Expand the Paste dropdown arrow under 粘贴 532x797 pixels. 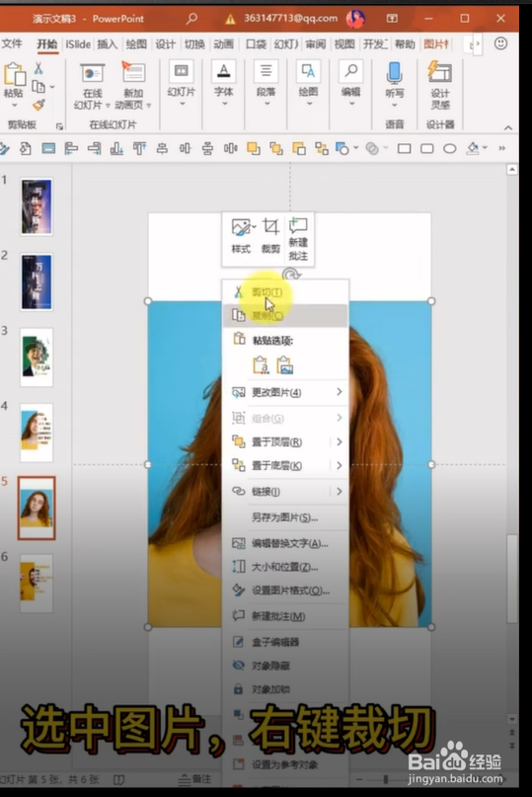[x=14, y=106]
